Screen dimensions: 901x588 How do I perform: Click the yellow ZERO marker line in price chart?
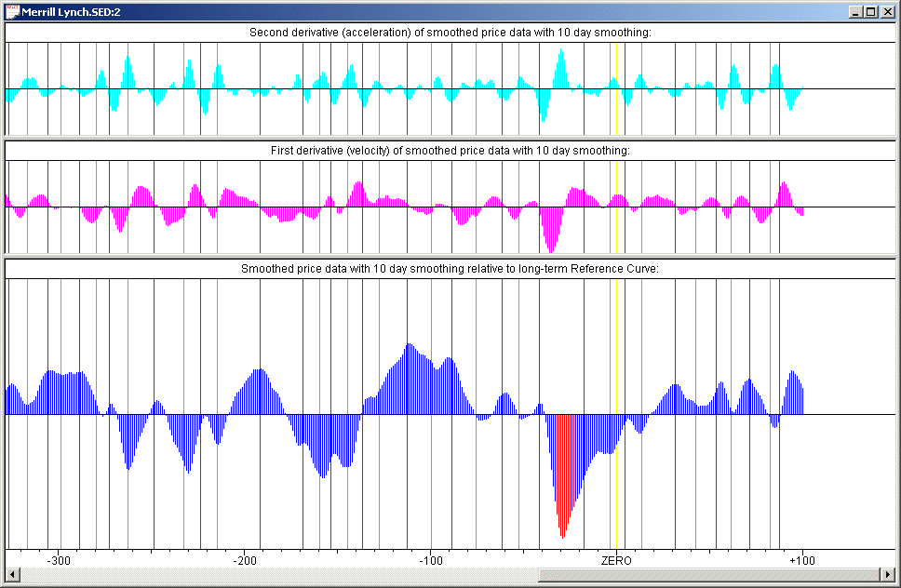(x=616, y=413)
